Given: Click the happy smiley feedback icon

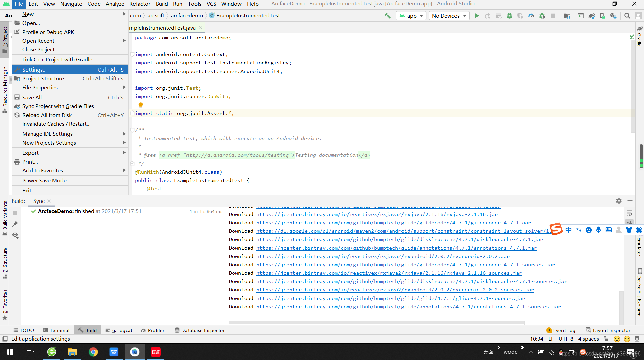Looking at the screenshot, I should coord(617,339).
